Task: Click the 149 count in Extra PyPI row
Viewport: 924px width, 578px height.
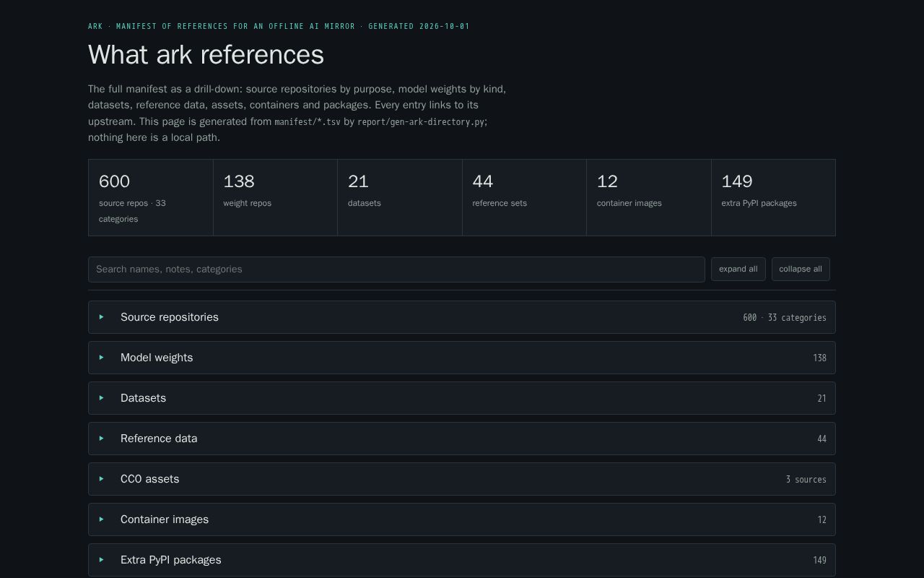Action: 819,561
